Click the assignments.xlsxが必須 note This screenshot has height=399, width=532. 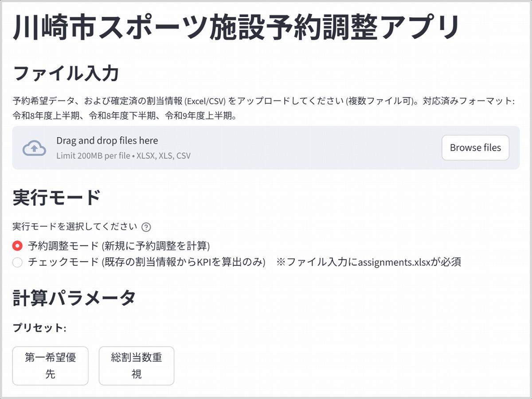[x=369, y=262]
